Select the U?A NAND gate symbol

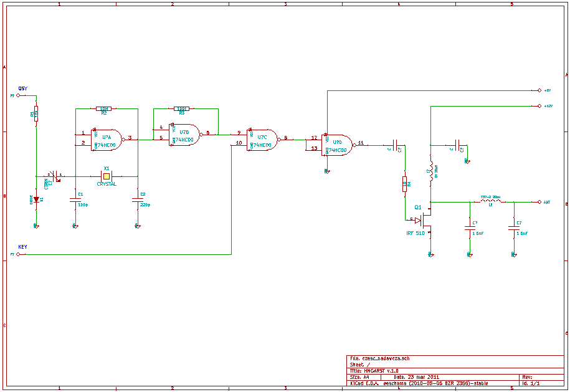point(106,140)
